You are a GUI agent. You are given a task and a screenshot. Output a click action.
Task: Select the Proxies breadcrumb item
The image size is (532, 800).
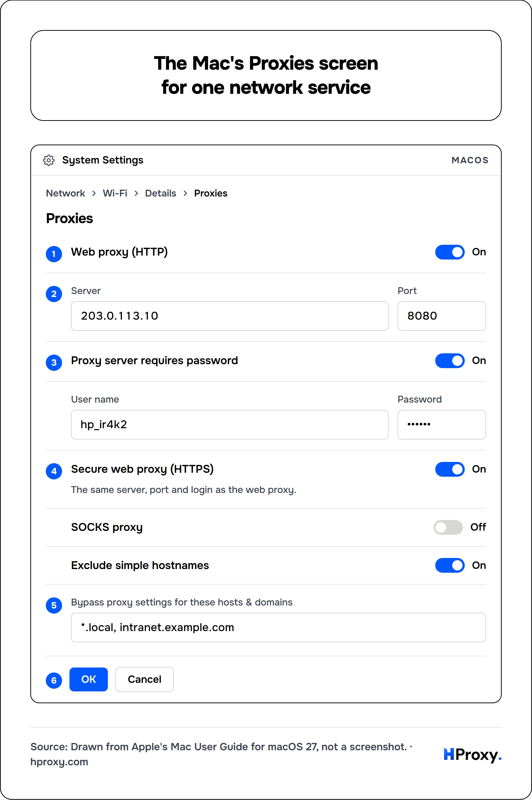[x=211, y=193]
